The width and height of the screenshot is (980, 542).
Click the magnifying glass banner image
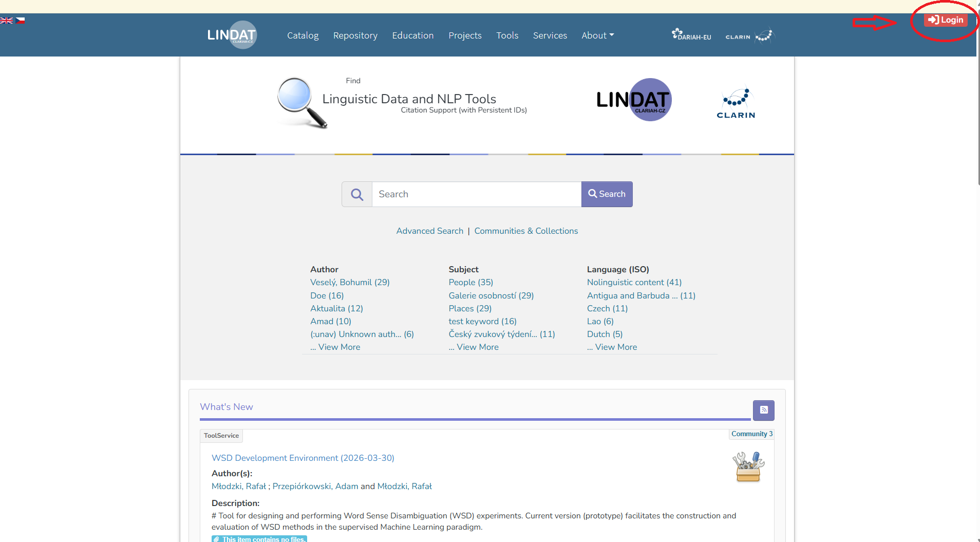click(x=302, y=102)
